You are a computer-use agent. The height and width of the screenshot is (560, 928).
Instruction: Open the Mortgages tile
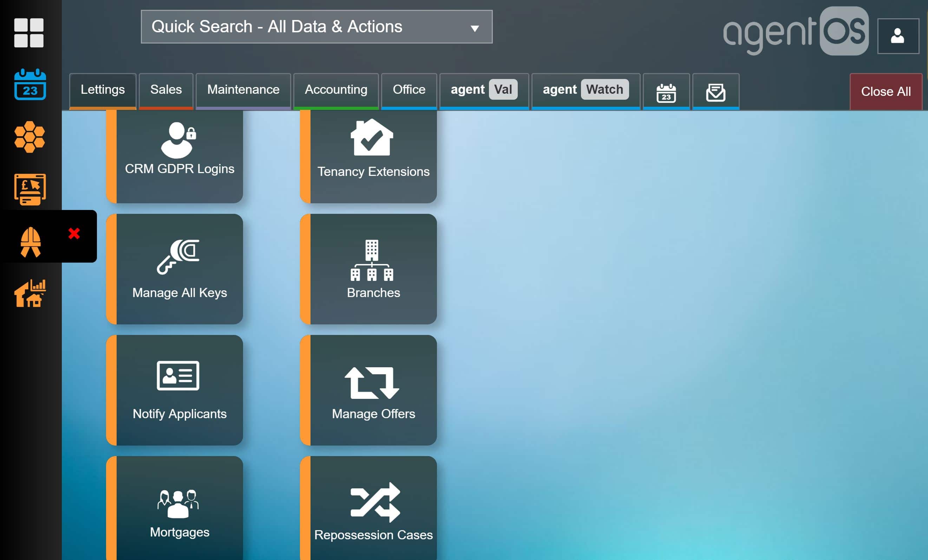[x=175, y=508]
